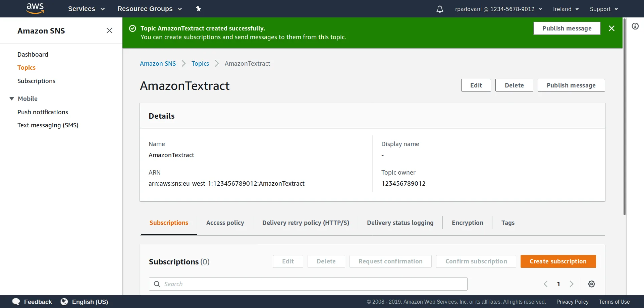Open the Encryption tab

467,223
